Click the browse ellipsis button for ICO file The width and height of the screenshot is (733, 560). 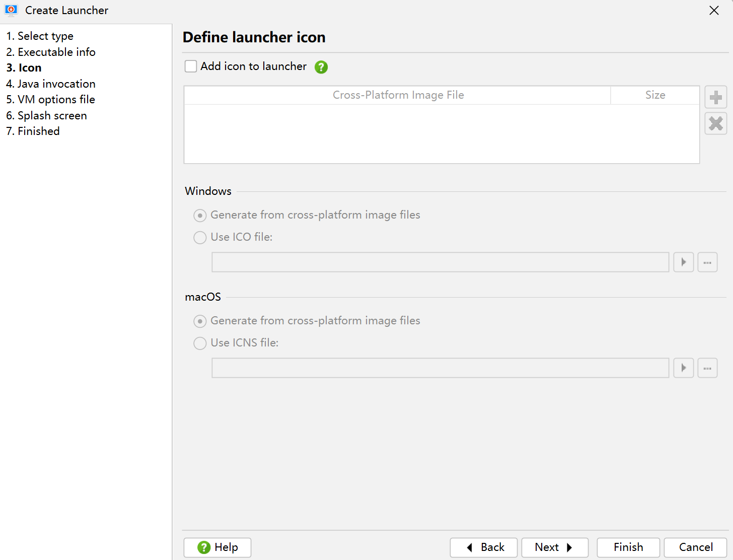click(x=707, y=262)
